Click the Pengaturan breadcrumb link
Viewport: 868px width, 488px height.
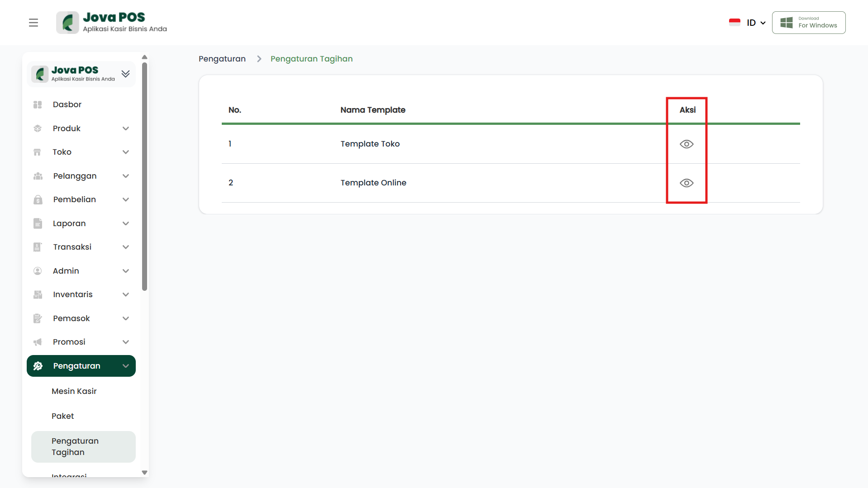pos(222,59)
